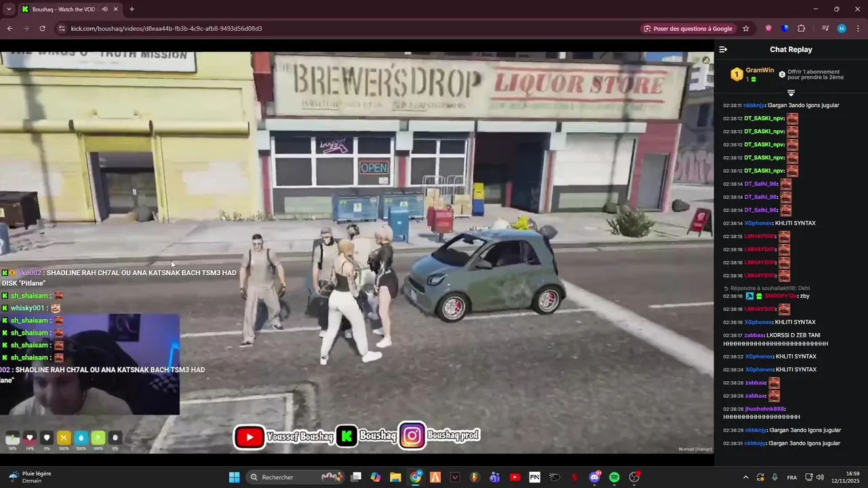
Task: Reload the Kick page
Action: click(42, 28)
